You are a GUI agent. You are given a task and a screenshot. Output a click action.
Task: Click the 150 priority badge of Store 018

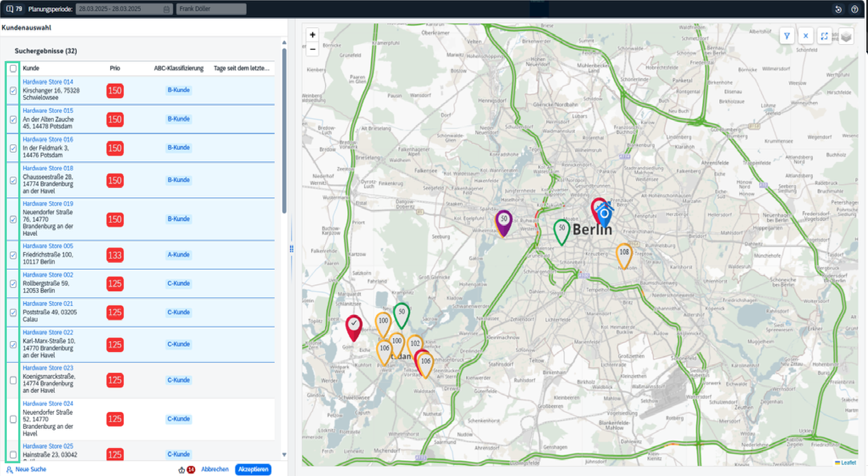click(115, 181)
